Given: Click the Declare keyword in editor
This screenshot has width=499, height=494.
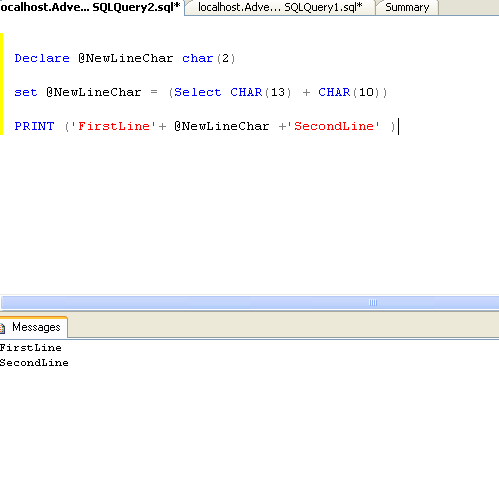Looking at the screenshot, I should coord(42,58).
